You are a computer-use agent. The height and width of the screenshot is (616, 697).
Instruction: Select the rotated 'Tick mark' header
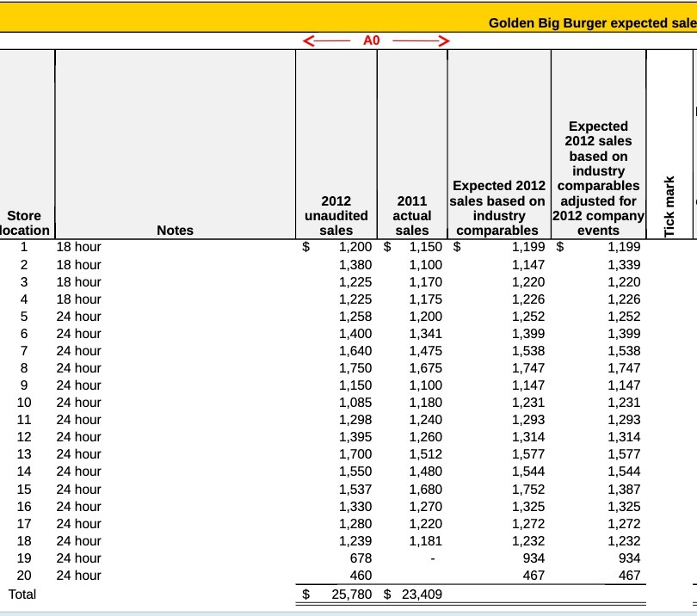(x=669, y=206)
